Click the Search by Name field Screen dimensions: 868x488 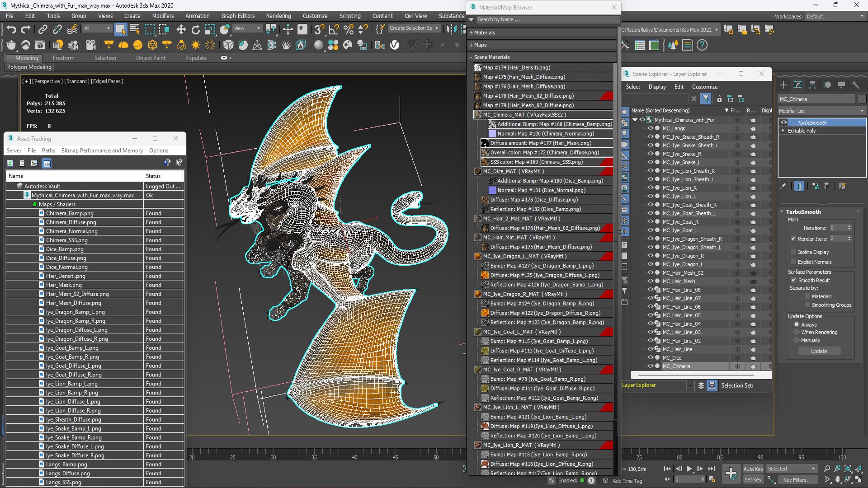tap(547, 19)
